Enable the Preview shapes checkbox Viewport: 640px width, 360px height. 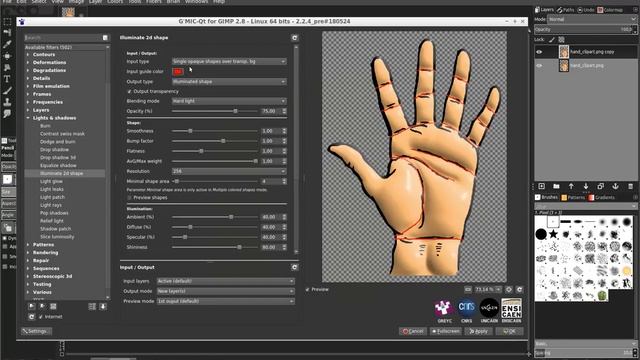pos(129,198)
